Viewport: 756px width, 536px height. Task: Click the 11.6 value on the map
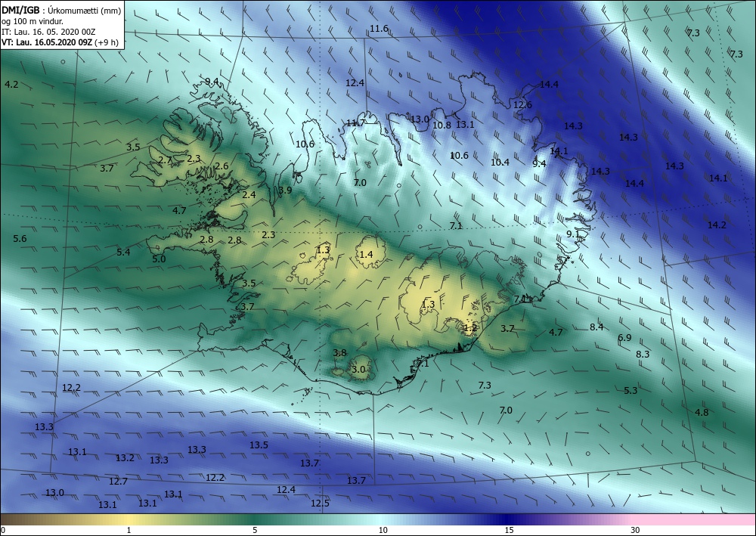379,29
